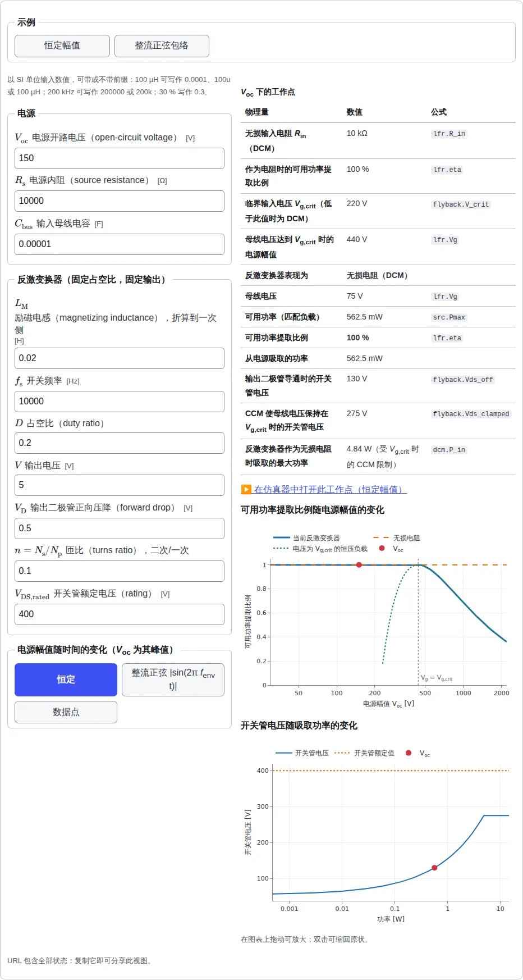
Task: Click the 275 V clamped switch voltage value
Action: 357,413
